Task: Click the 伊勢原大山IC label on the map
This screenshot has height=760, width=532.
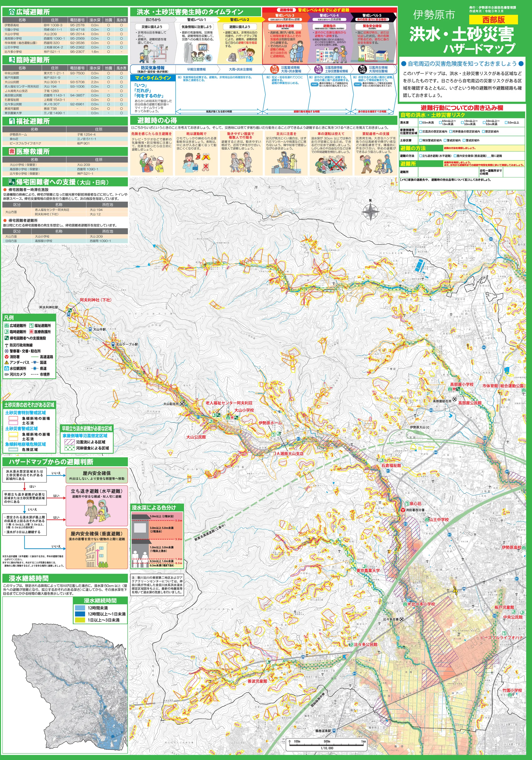Action: click(419, 427)
